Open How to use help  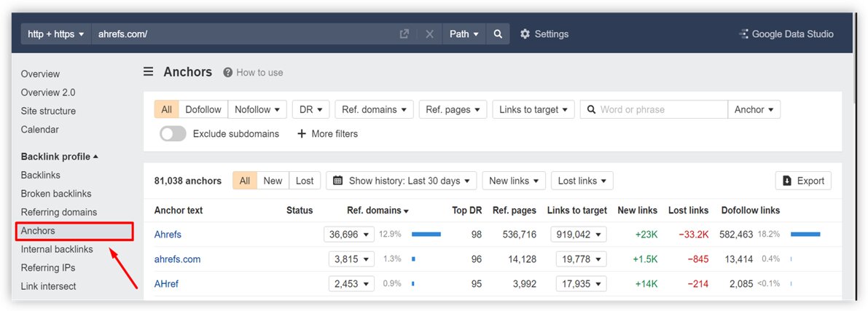point(253,73)
